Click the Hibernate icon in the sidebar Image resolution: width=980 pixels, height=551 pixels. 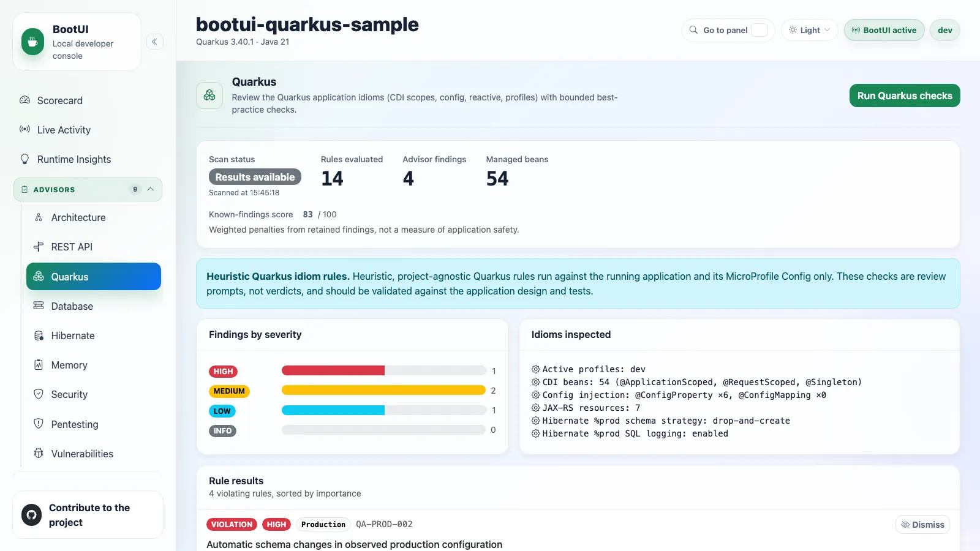(39, 335)
